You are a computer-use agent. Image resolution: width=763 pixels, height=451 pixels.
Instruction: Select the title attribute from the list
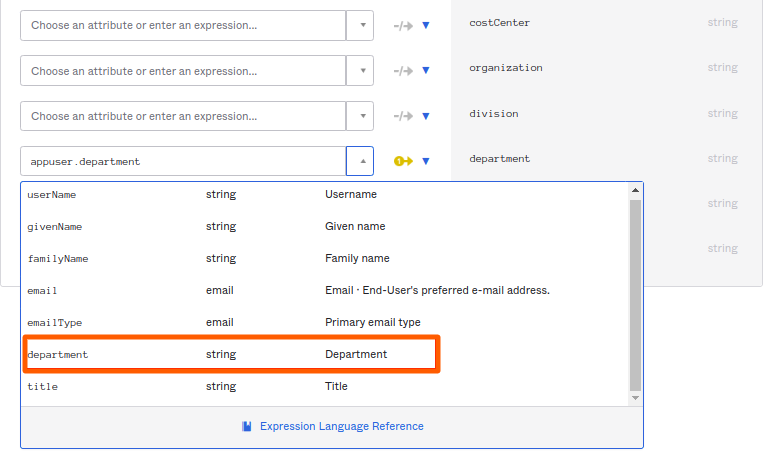42,386
